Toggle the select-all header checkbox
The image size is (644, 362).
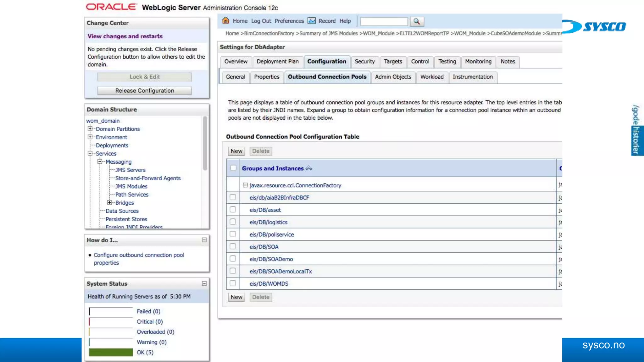233,168
